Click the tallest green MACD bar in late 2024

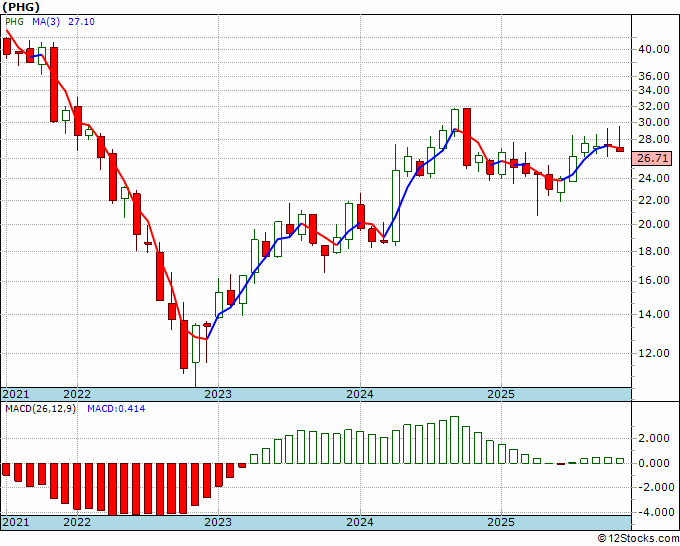(454, 440)
